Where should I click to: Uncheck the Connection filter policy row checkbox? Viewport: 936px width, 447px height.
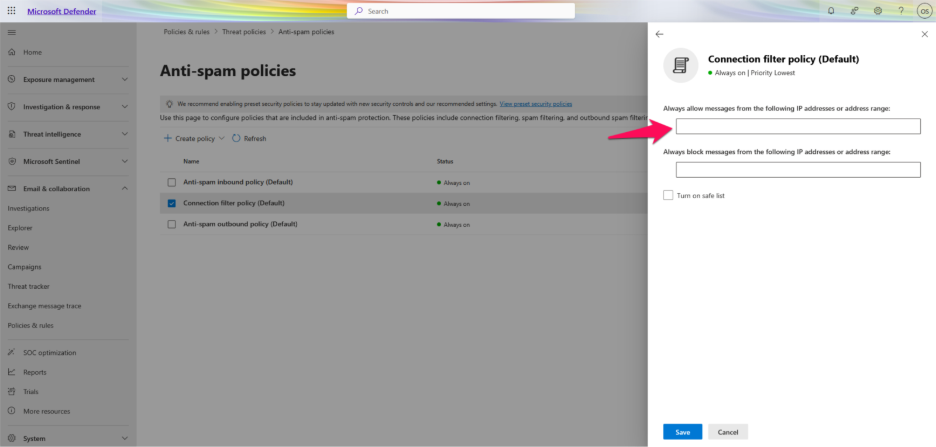171,203
